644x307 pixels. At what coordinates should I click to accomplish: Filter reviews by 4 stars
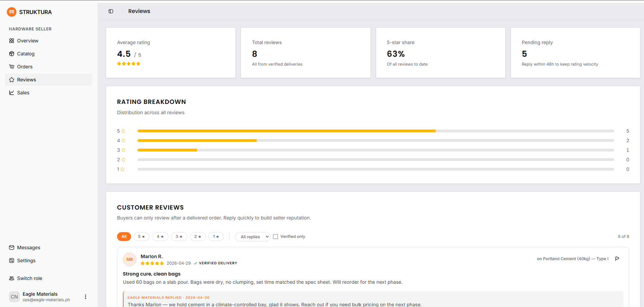click(160, 237)
